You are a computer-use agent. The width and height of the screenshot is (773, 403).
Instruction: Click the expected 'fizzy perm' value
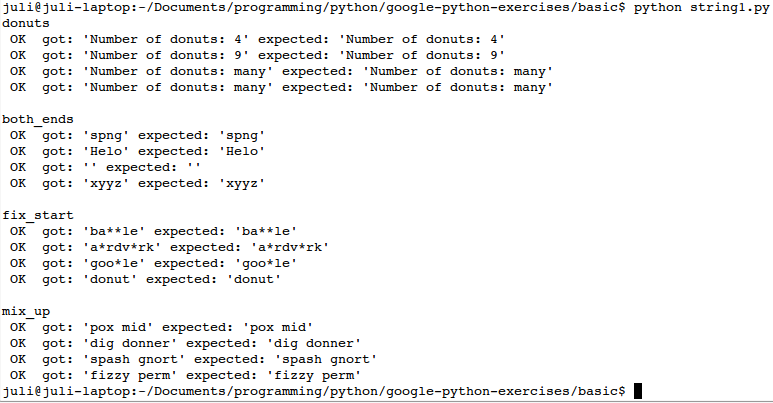[314, 375]
